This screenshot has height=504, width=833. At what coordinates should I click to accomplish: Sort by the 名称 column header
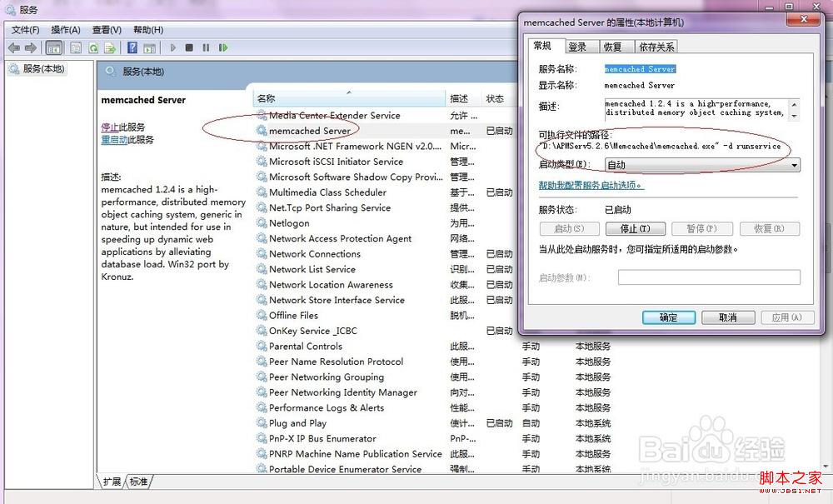pos(349,98)
